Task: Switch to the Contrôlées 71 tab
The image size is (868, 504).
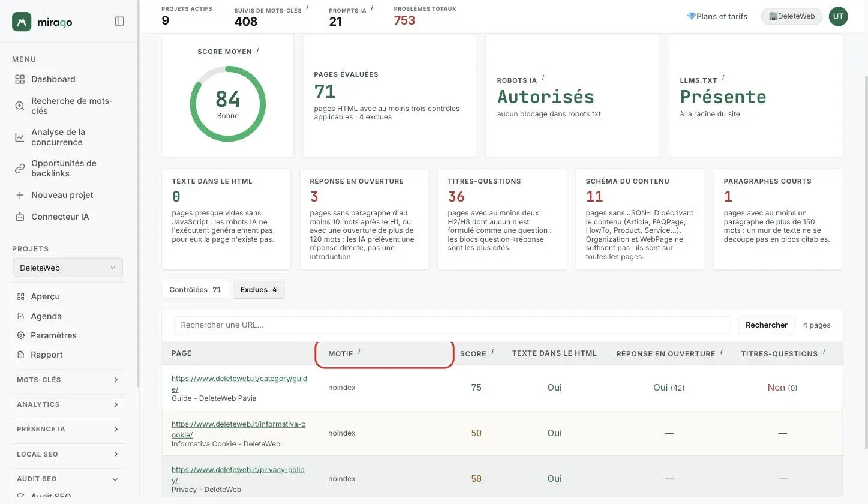Action: coord(195,290)
